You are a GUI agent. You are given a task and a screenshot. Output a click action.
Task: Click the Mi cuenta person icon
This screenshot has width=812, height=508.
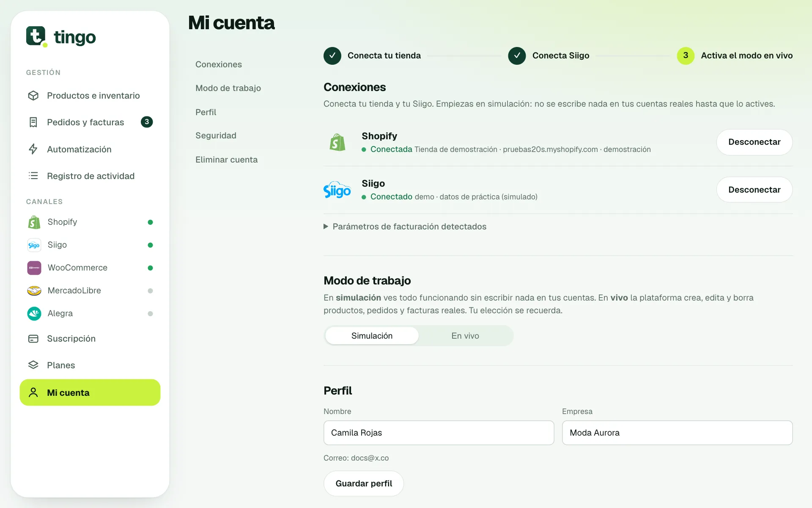tap(33, 392)
